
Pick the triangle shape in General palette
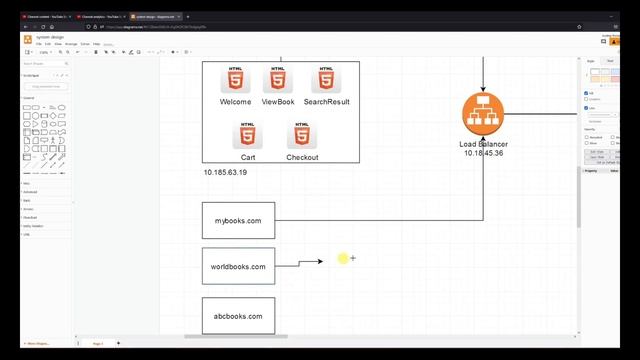pyautogui.click(x=36, y=124)
